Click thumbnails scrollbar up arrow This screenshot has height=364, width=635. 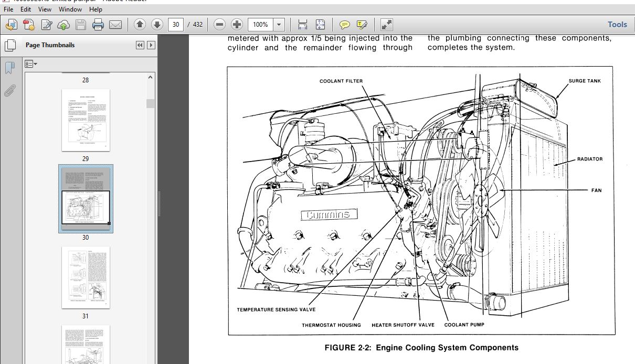pos(151,77)
